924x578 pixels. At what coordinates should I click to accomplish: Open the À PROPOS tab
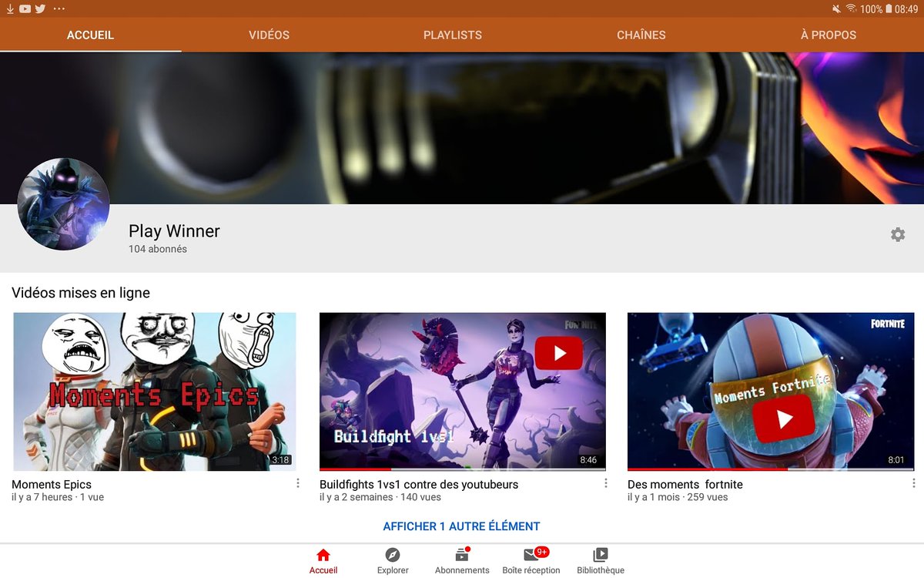click(829, 35)
